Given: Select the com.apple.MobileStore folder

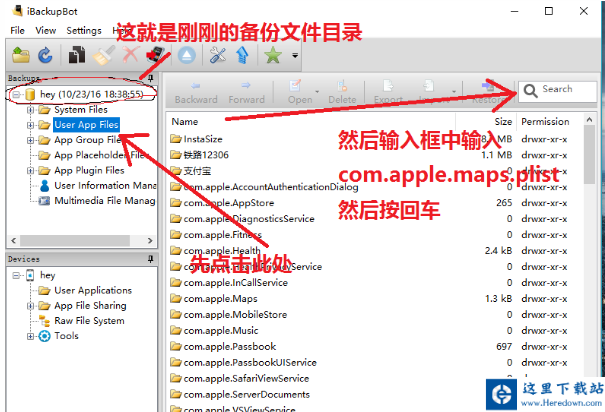Looking at the screenshot, I should (x=235, y=315).
